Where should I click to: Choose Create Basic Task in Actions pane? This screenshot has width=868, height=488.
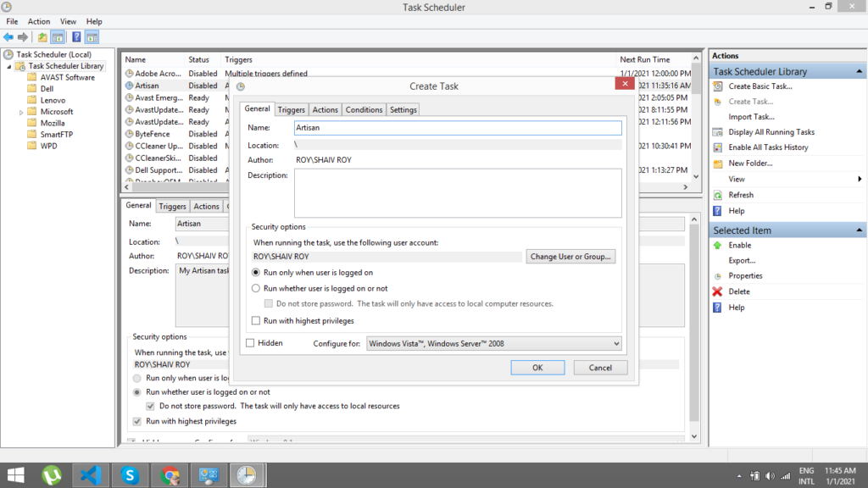760,86
